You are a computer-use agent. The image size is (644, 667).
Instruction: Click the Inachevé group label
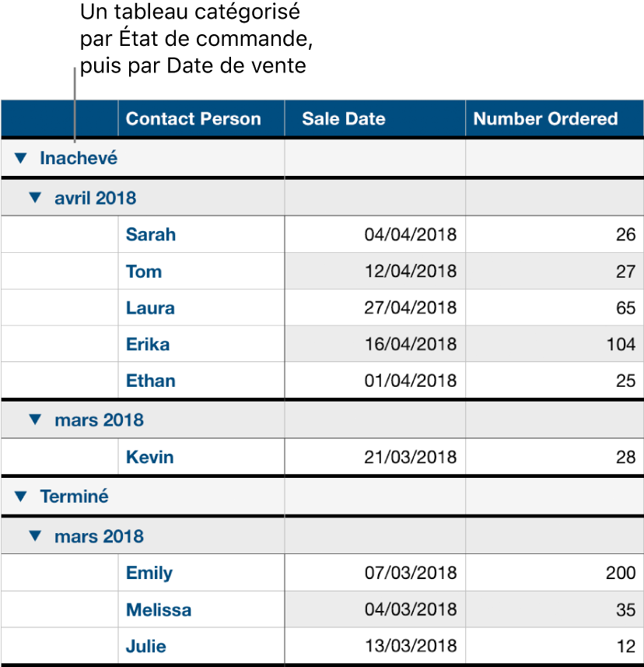click(79, 159)
